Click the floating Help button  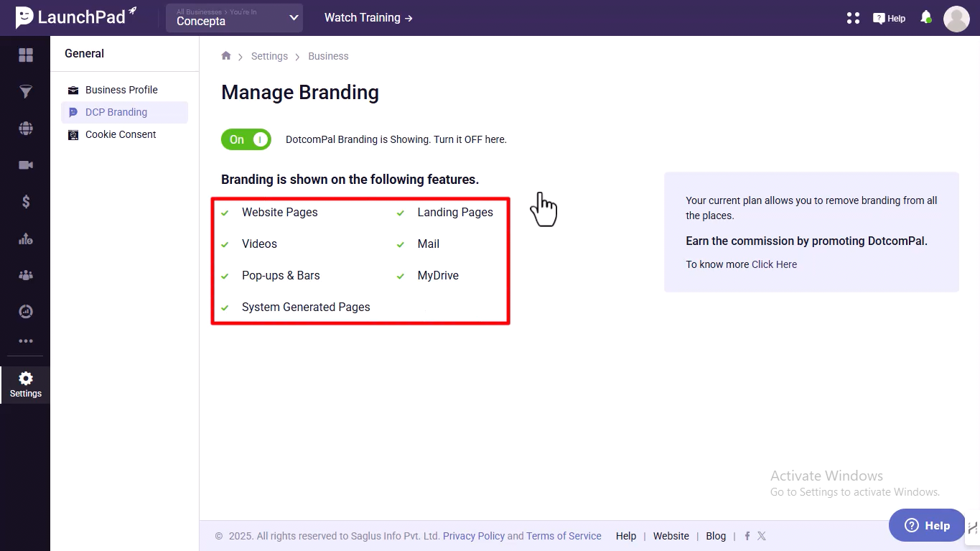927,525
